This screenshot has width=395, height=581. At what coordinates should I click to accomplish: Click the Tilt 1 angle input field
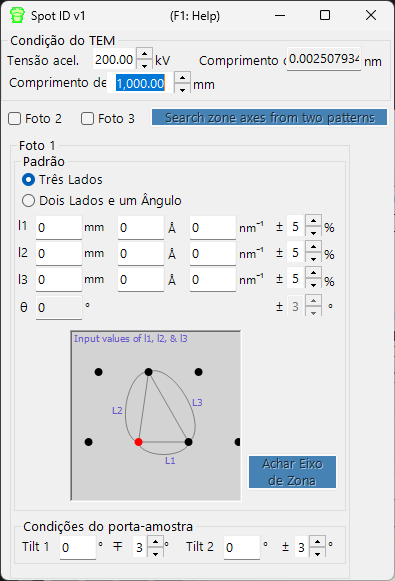point(78,547)
